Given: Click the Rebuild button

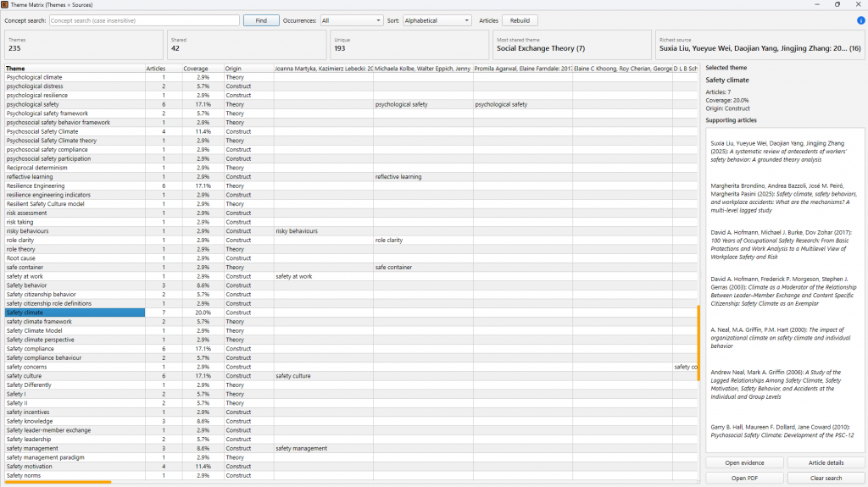Looking at the screenshot, I should click(520, 20).
